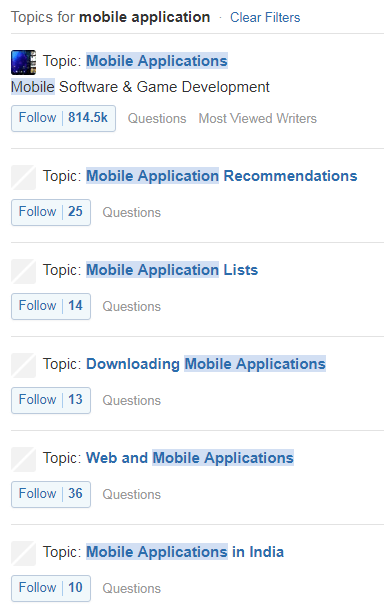Click placeholder icon beside Mobile Applications in India
The width and height of the screenshot is (384, 615).
pos(24,553)
